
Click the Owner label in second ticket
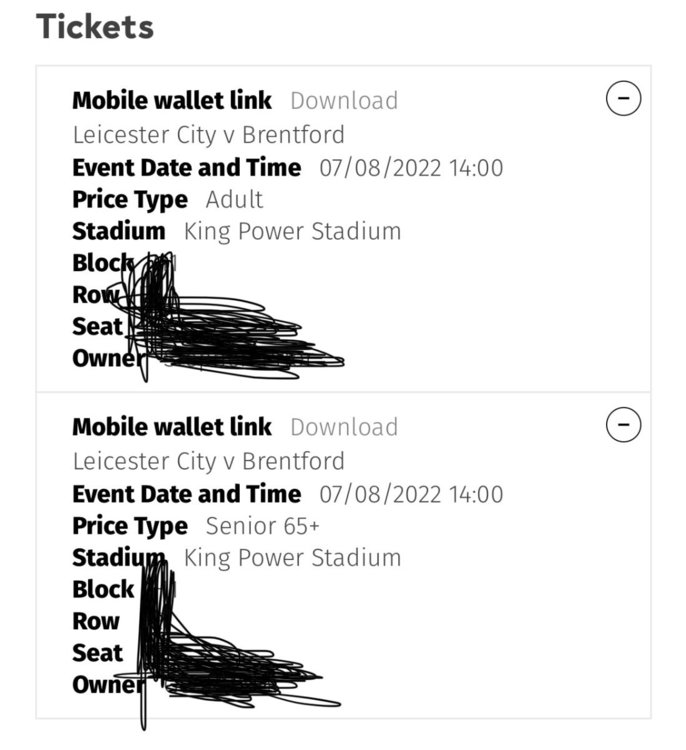click(108, 685)
